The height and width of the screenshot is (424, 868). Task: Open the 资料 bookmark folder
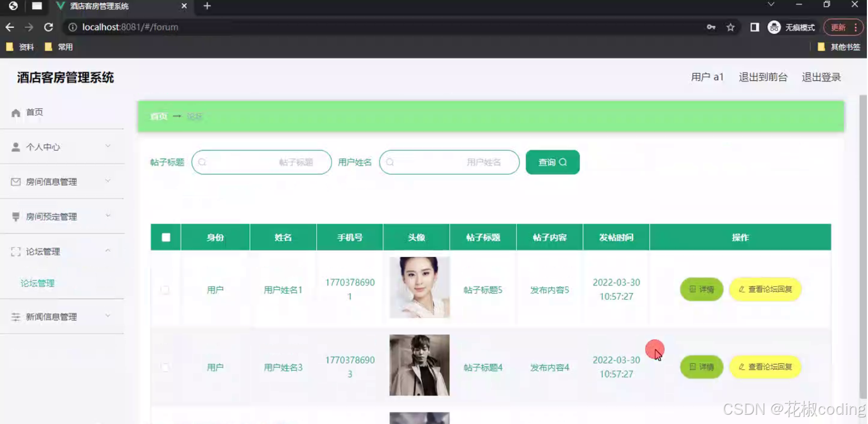pos(20,47)
